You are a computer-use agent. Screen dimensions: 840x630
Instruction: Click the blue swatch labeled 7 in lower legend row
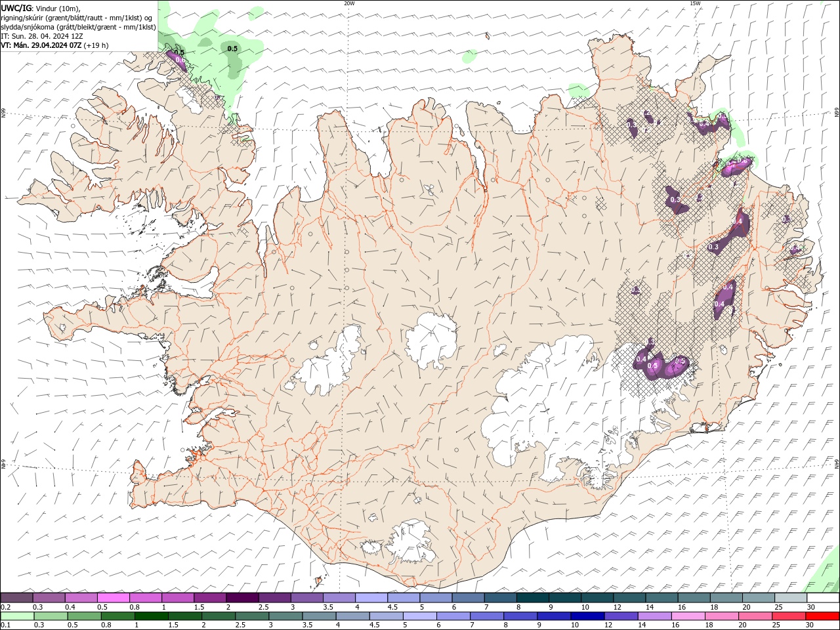click(486, 616)
